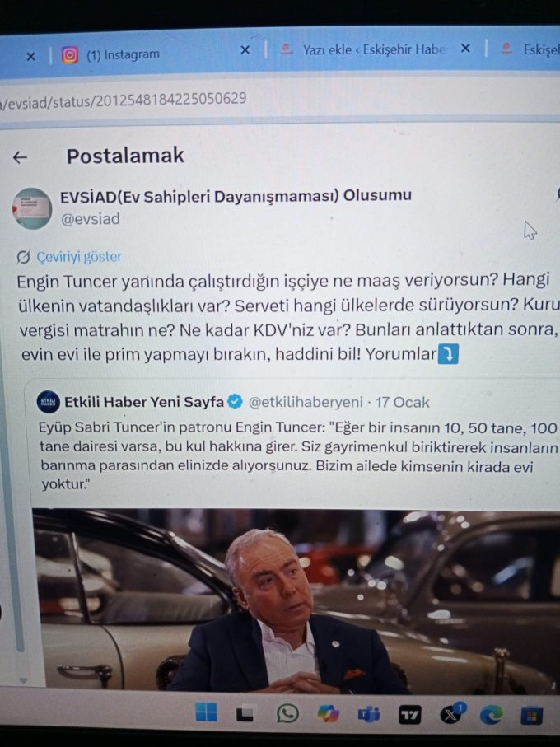This screenshot has height=747, width=560.
Task: Open WhatsApp from the taskbar
Action: 287,714
